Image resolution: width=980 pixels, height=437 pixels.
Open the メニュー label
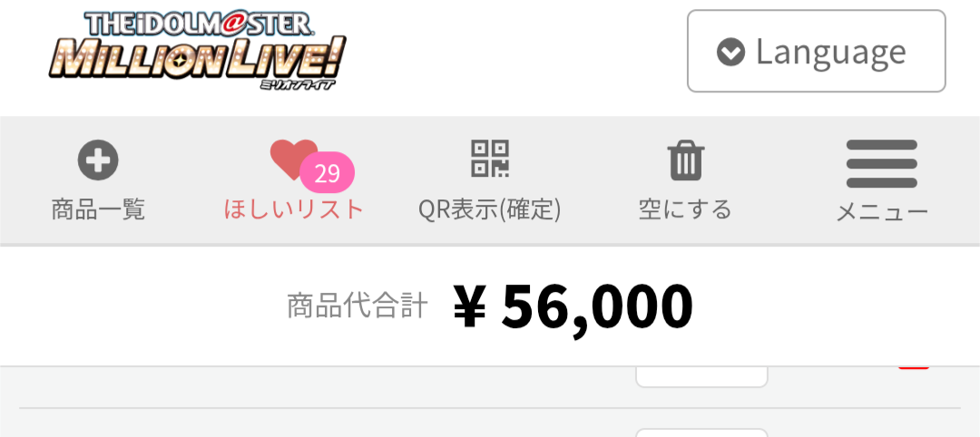click(882, 213)
